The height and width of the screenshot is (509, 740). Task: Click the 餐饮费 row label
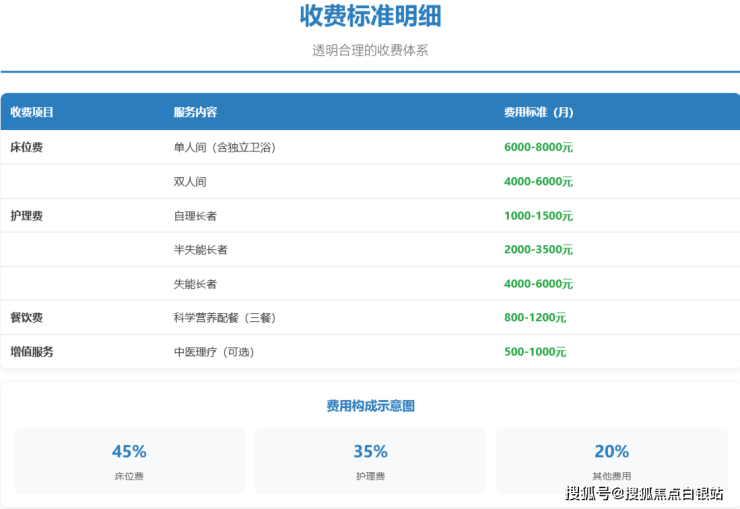(x=26, y=318)
